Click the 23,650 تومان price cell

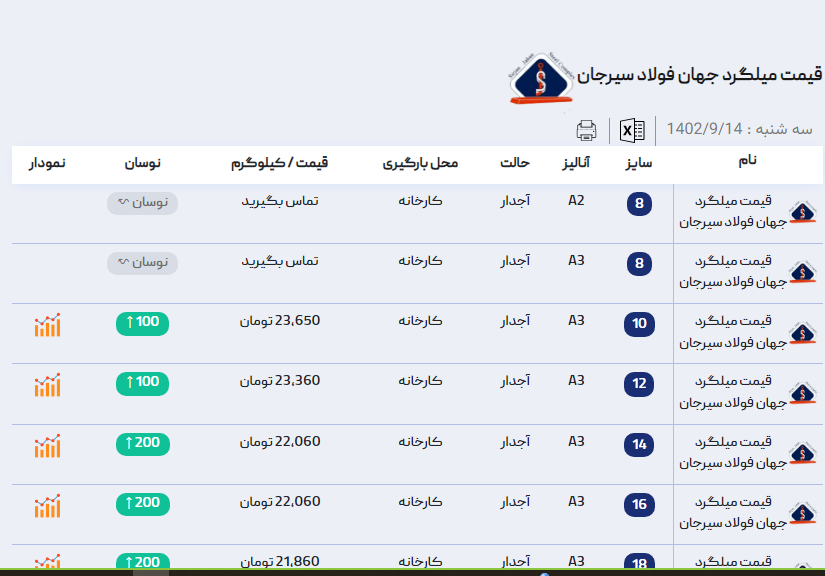point(280,321)
